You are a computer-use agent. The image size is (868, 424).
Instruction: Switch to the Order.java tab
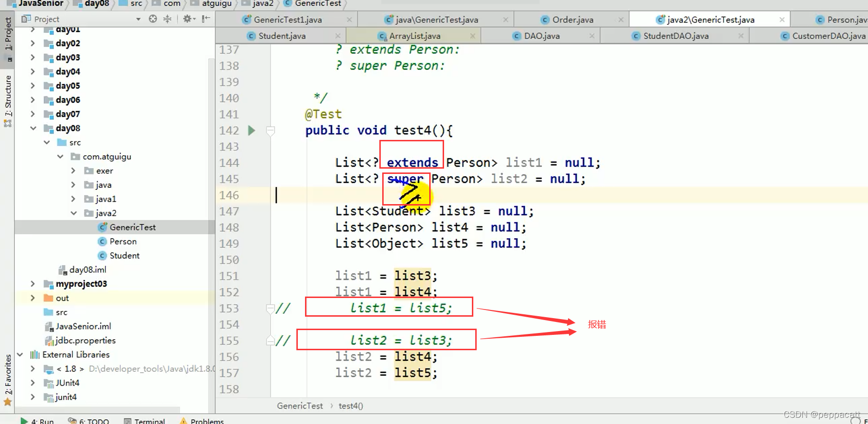pyautogui.click(x=573, y=20)
